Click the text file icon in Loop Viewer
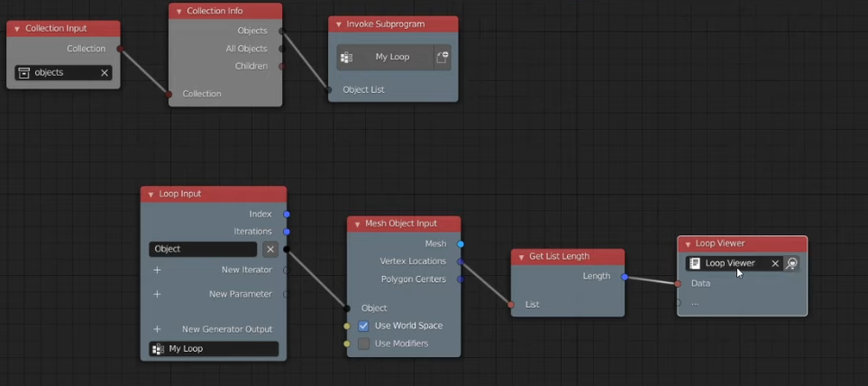Image resolution: width=868 pixels, height=386 pixels. 695,263
